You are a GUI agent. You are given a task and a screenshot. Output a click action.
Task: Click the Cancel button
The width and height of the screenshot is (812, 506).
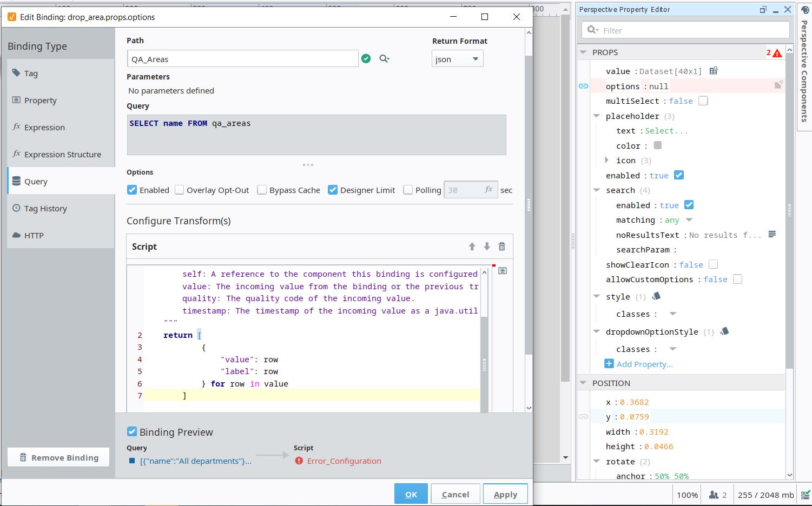point(455,494)
